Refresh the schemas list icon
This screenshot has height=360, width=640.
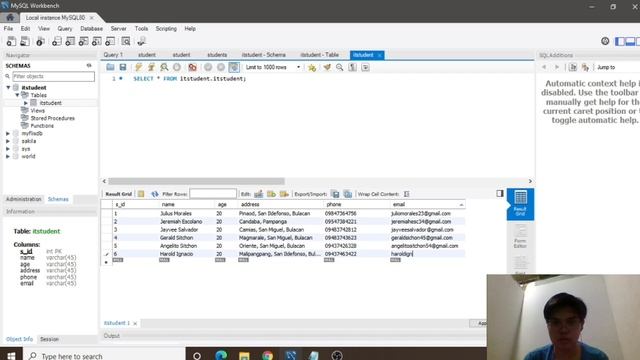coord(89,65)
